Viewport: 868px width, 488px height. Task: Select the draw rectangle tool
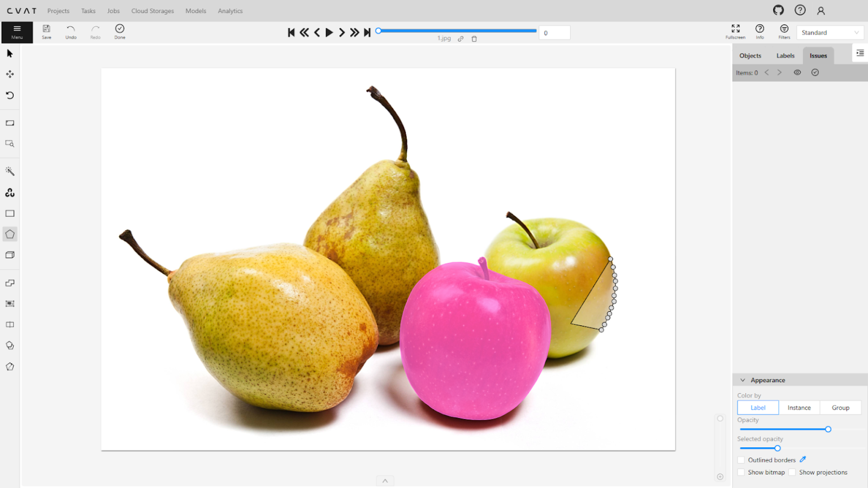pos(10,213)
